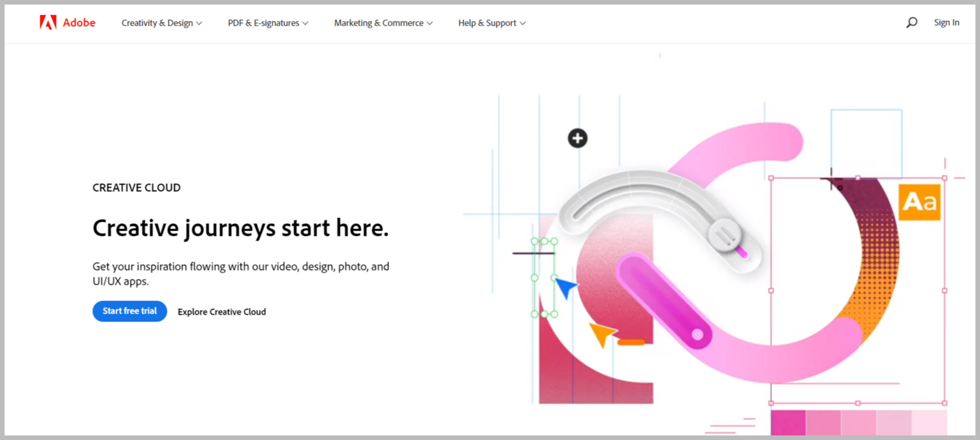Click the CREATIVE CLOUD label text

click(x=136, y=188)
